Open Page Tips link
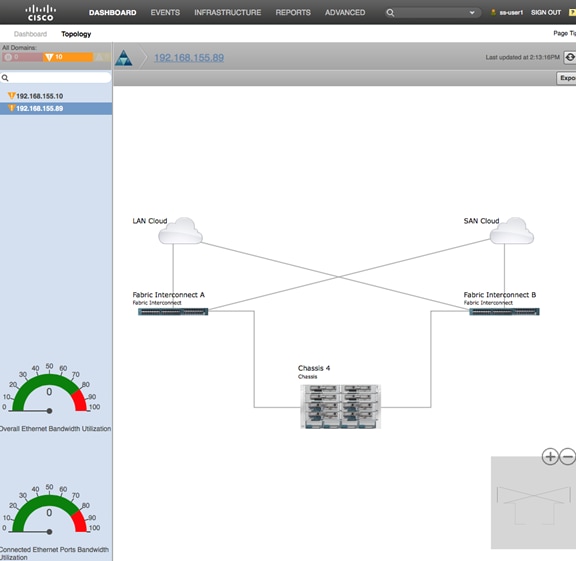Screen dimensions: 576x561 point(564,33)
